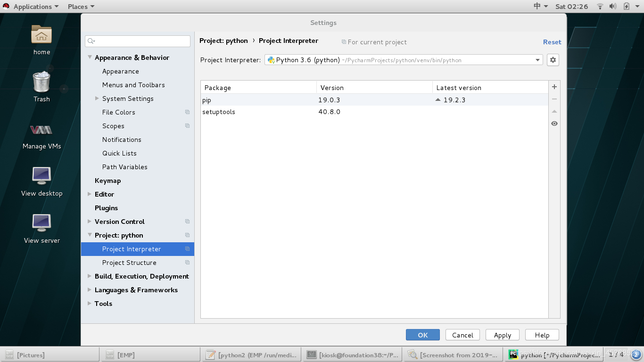Uninstall package with the minus icon
The width and height of the screenshot is (644, 362).
(554, 99)
